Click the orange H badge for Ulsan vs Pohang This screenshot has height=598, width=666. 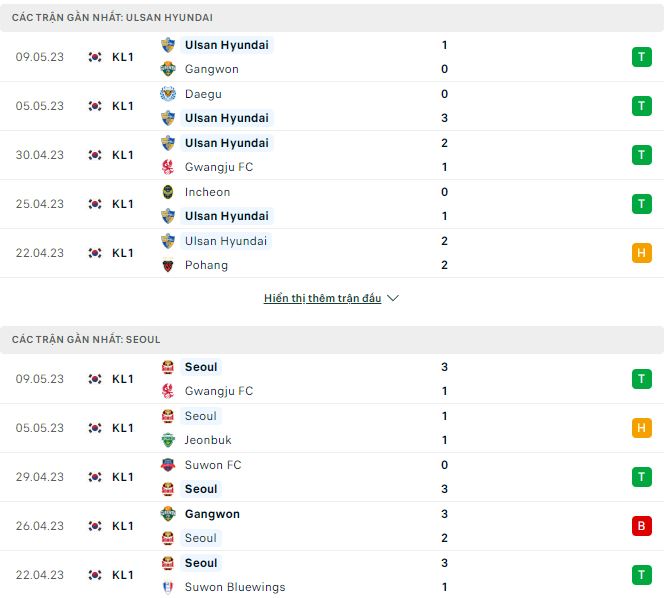[641, 253]
